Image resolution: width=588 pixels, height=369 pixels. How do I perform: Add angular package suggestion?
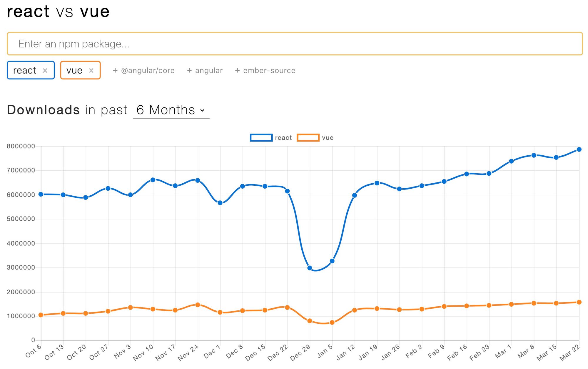tap(205, 70)
